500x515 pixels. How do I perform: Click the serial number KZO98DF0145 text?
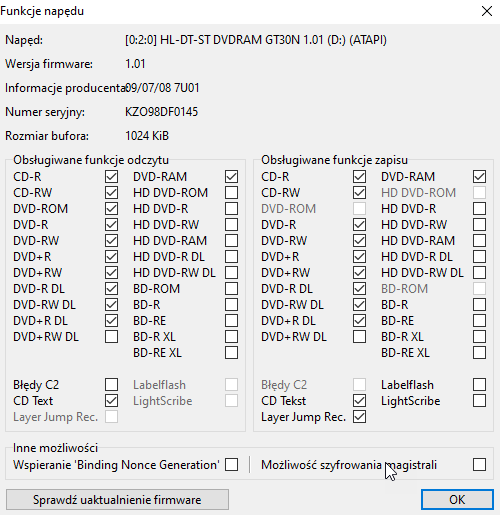pos(161,112)
